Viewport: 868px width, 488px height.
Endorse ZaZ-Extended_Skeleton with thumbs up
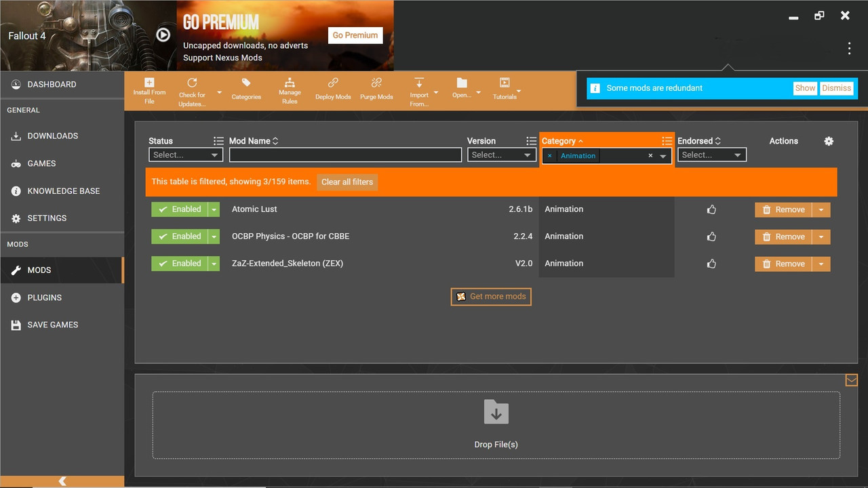tap(711, 264)
